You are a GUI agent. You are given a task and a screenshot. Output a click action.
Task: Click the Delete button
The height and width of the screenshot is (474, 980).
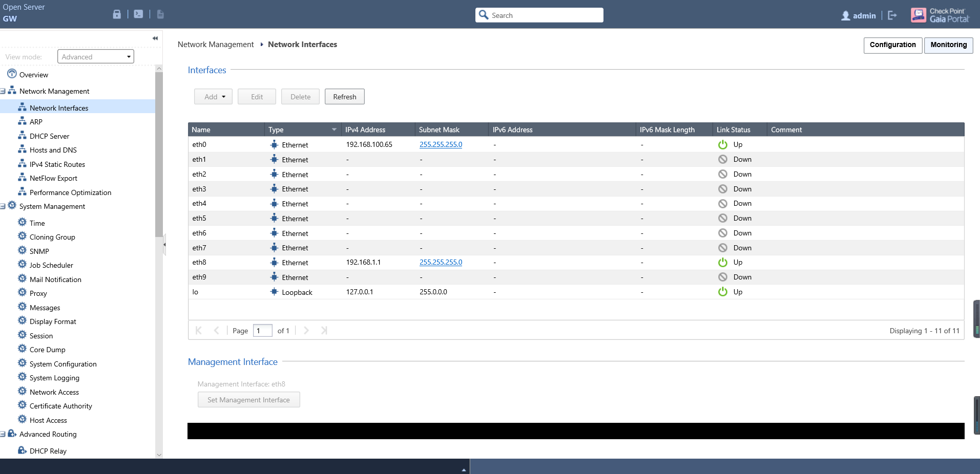(300, 97)
